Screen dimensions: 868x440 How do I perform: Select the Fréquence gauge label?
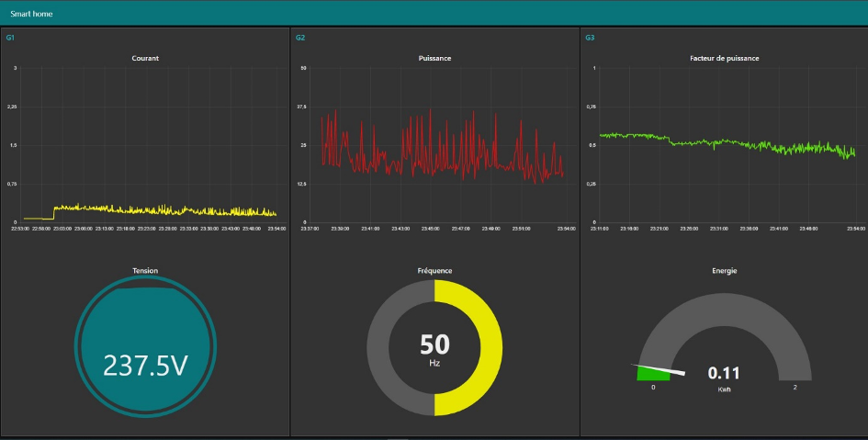pos(434,271)
